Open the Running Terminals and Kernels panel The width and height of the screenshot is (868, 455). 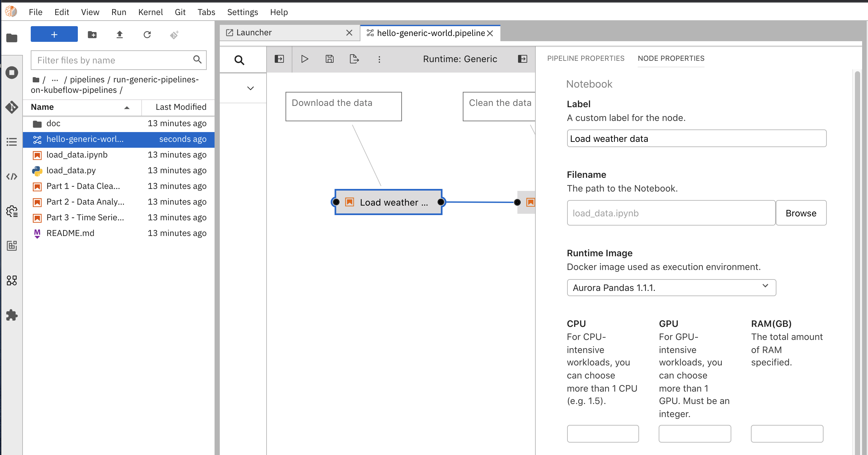point(12,73)
